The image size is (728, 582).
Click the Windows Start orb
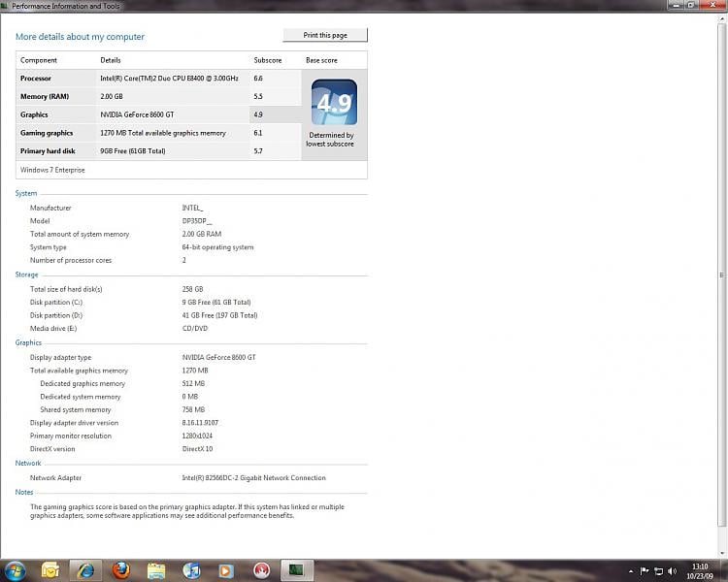click(15, 570)
